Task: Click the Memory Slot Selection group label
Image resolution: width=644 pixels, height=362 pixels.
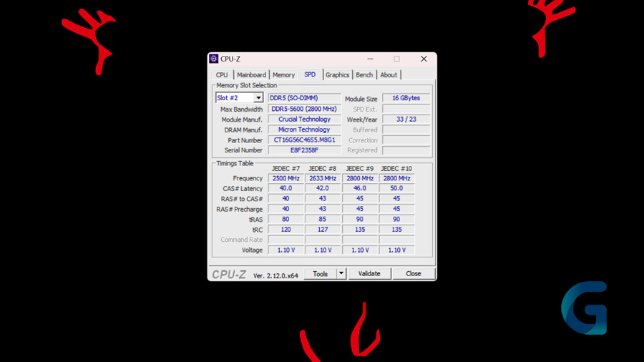Action: 247,85
